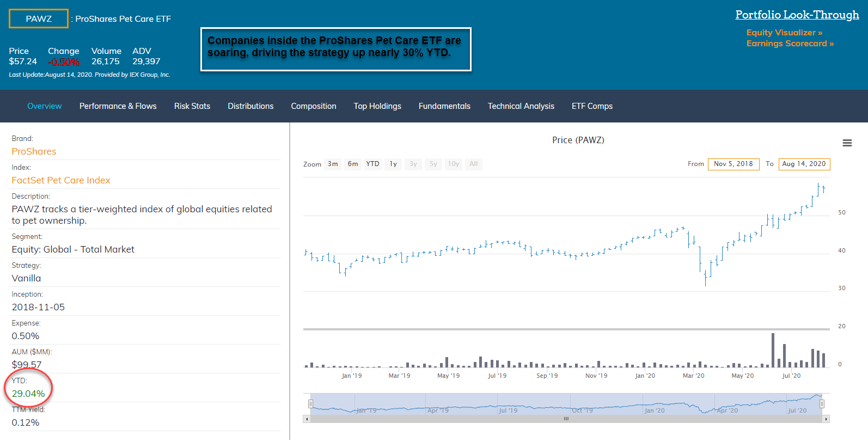Edit the From date Nov 5, 2018
The height and width of the screenshot is (448, 868).
click(x=733, y=164)
